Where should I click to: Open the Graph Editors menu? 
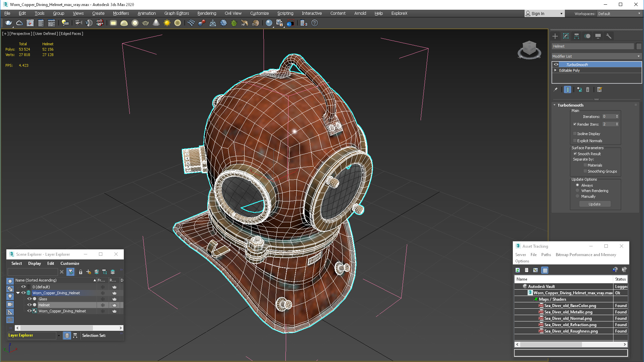coord(176,13)
